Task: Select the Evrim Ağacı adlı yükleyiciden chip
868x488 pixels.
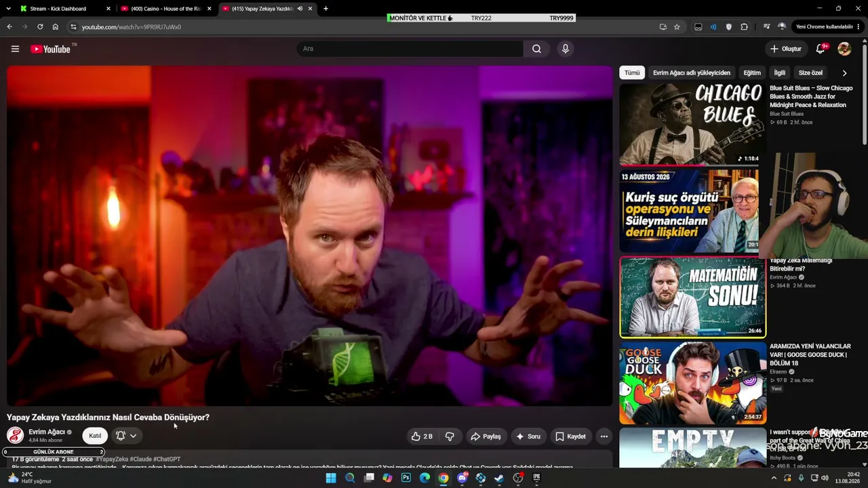Action: (692, 73)
